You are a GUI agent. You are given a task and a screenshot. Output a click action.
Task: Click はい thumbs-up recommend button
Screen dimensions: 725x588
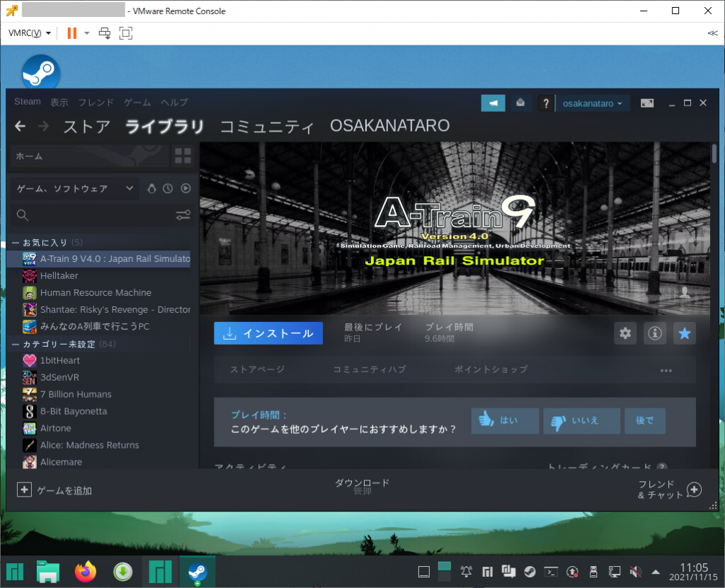click(x=505, y=421)
